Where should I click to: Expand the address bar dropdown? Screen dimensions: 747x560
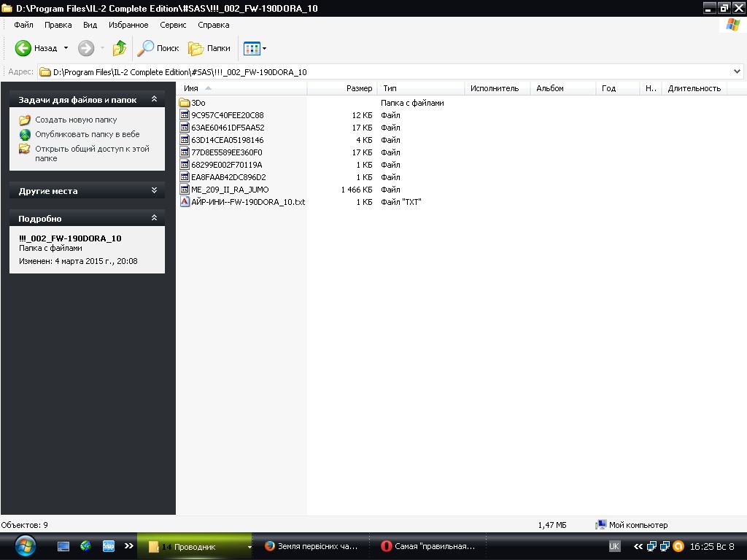(737, 72)
